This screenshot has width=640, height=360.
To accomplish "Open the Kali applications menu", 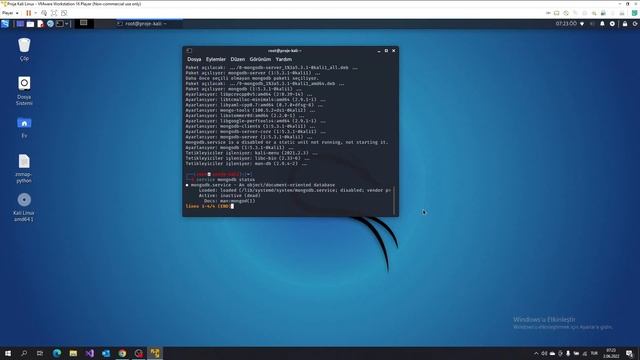I will [5, 24].
